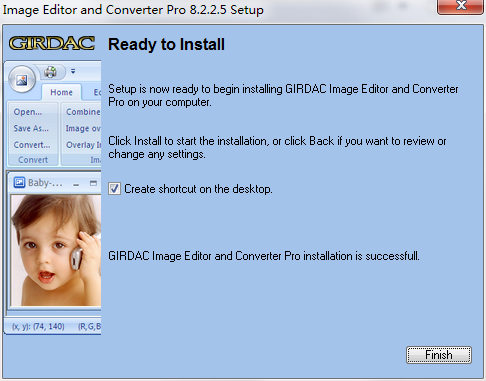Click the Baby image document icon

tap(19, 183)
